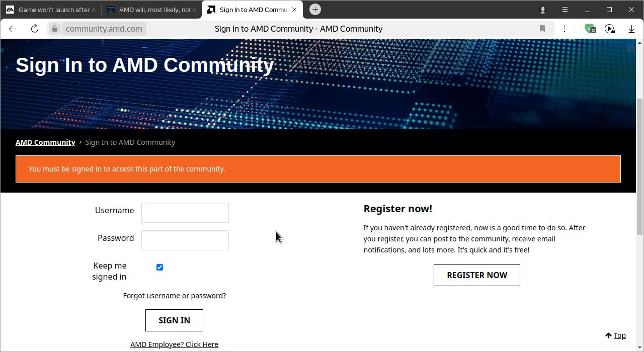Open a new tab with plus button
This screenshot has width=644, height=352.
point(315,9)
